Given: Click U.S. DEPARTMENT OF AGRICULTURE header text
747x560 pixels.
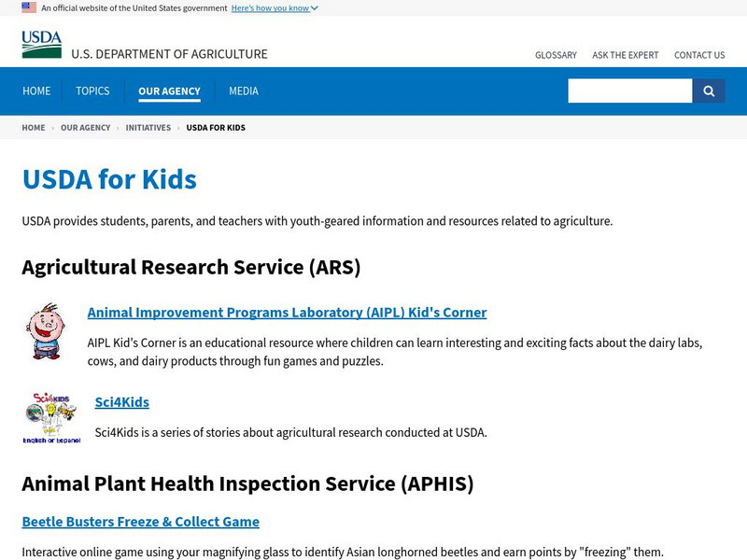Looking at the screenshot, I should pos(169,54).
